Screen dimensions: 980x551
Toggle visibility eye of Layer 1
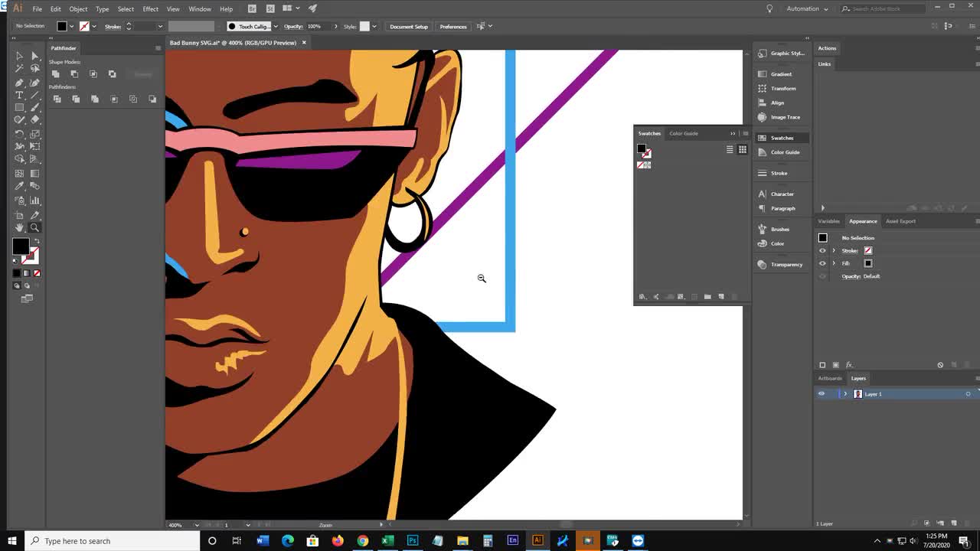click(x=822, y=394)
